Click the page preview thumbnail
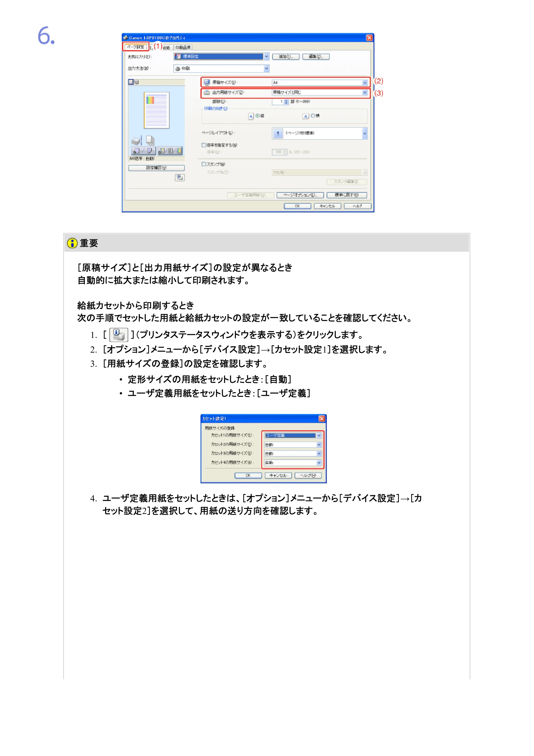 pos(157,110)
